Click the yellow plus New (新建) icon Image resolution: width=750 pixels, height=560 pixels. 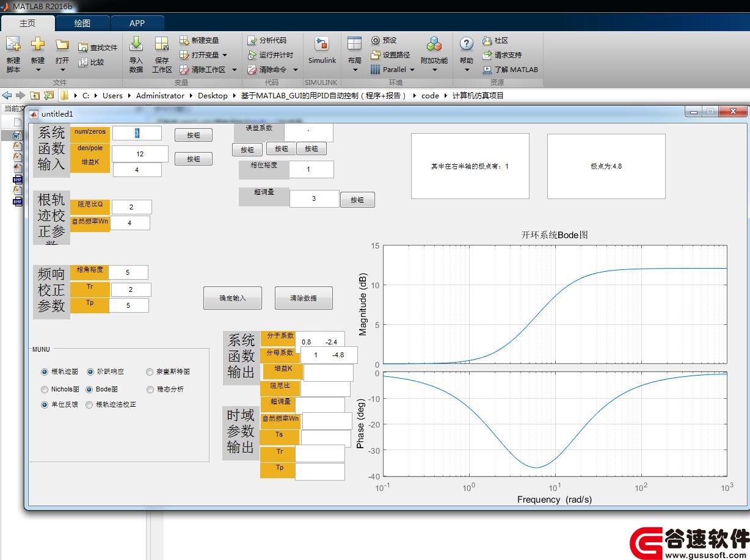pyautogui.click(x=38, y=43)
